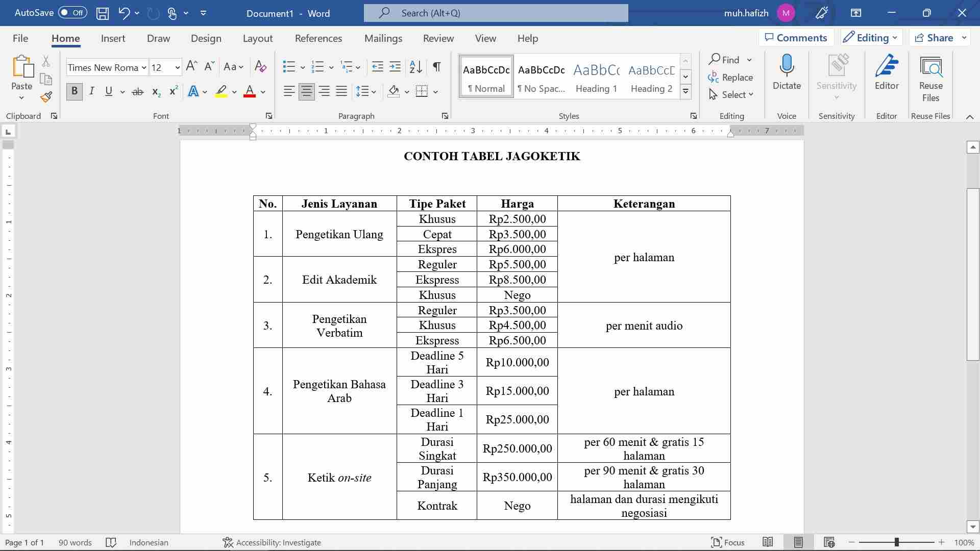Toggle bold formatting
The height and width of the screenshot is (551, 980).
pos(74,92)
